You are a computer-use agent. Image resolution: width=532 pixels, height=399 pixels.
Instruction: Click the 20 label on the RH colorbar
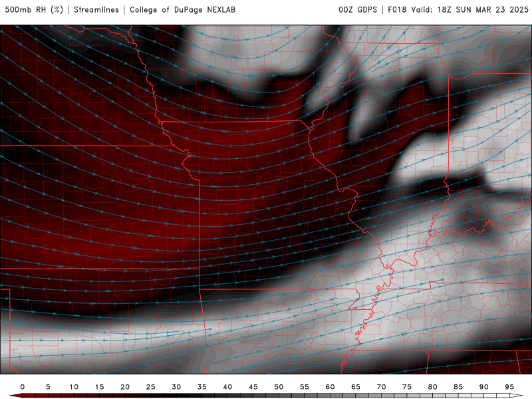coord(125,387)
